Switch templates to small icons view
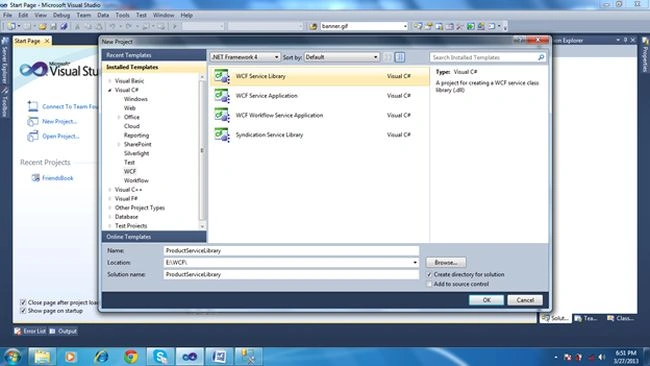The height and width of the screenshot is (366, 650). tap(388, 57)
